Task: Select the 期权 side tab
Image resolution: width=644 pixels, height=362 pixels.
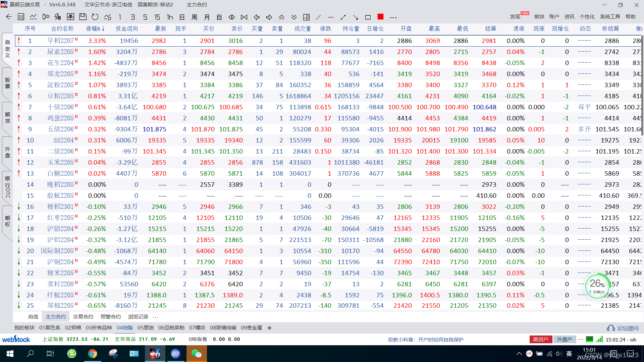Action: pyautogui.click(x=7, y=221)
